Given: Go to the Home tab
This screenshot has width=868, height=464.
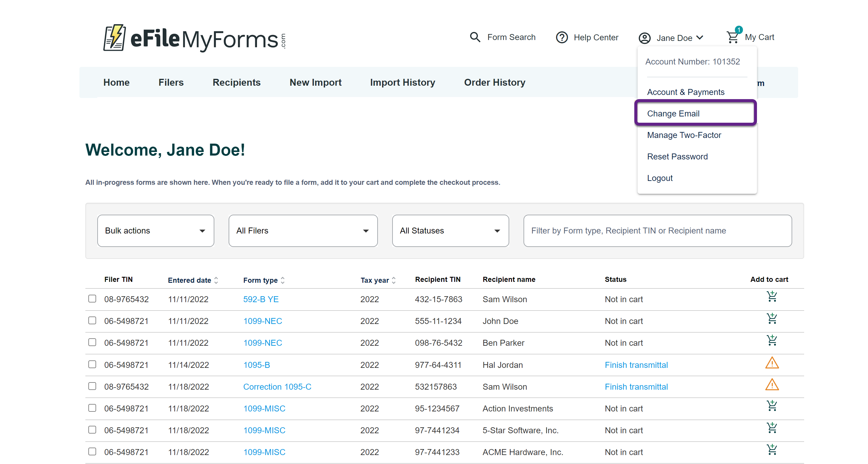Looking at the screenshot, I should tap(116, 82).
